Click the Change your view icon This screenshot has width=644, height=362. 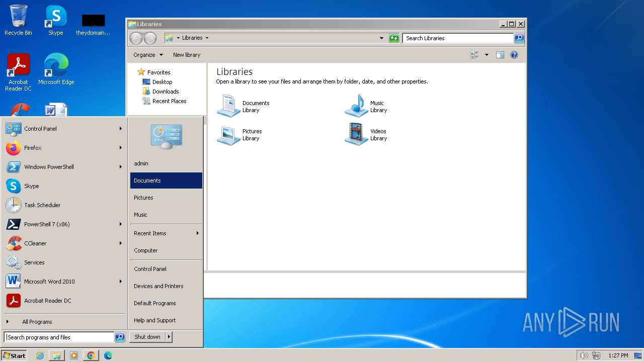click(474, 55)
